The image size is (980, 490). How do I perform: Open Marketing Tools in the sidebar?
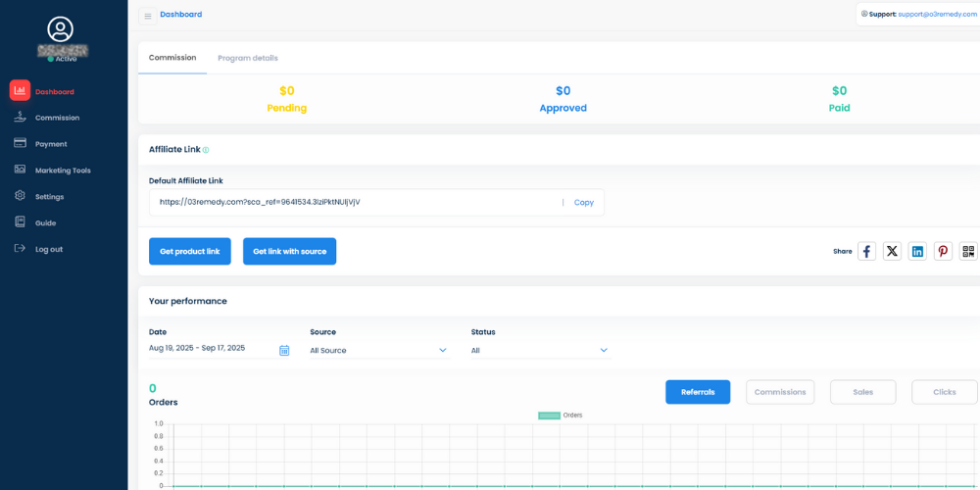[63, 171]
